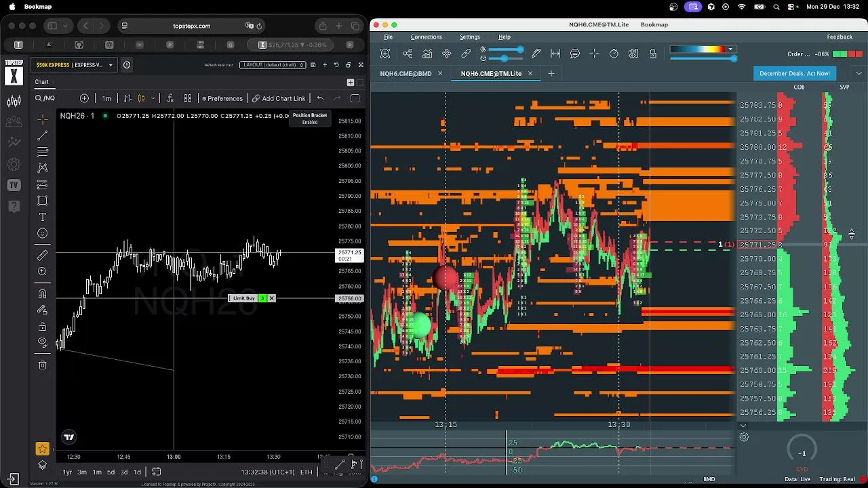The height and width of the screenshot is (488, 868).
Task: Click the Add Chart Link button
Action: click(279, 98)
